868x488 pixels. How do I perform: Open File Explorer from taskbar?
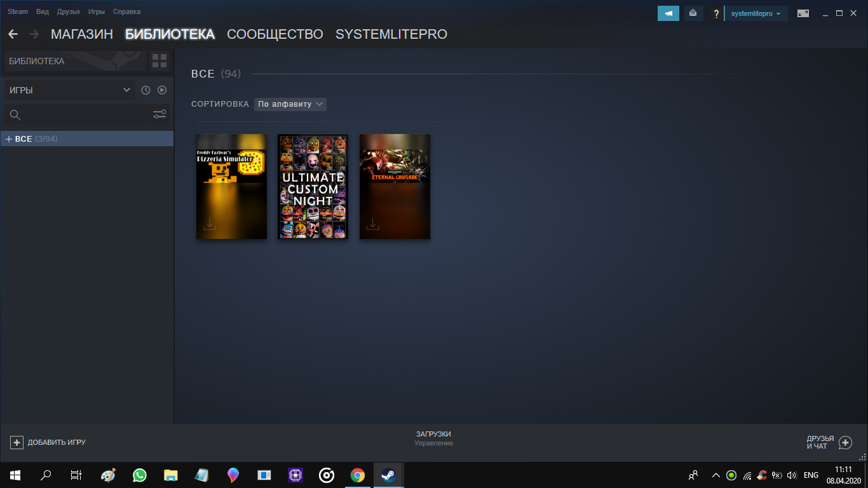(x=171, y=475)
